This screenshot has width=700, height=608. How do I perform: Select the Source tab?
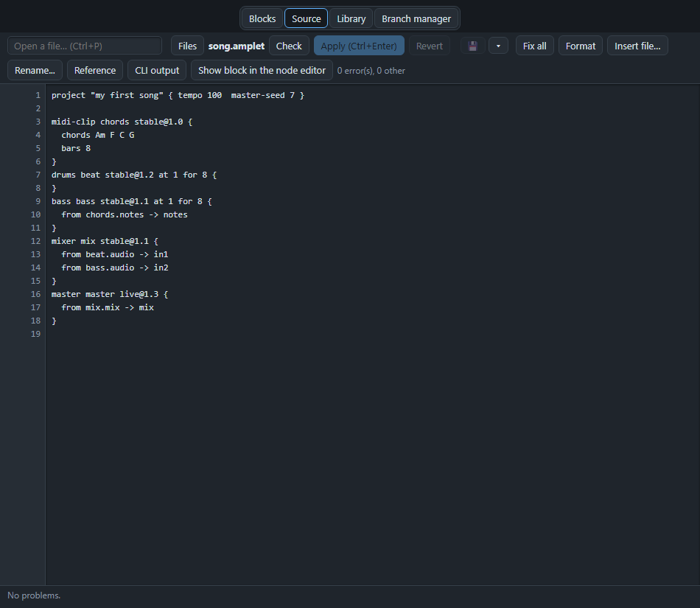tap(307, 18)
